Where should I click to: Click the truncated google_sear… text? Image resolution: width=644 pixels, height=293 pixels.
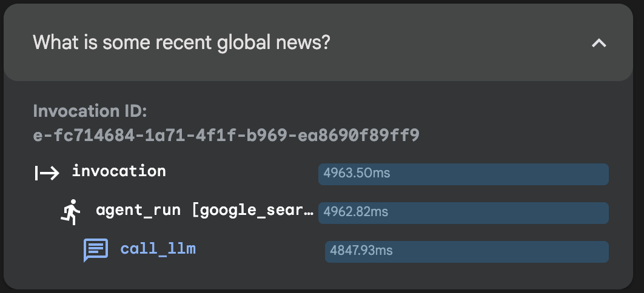coord(253,210)
